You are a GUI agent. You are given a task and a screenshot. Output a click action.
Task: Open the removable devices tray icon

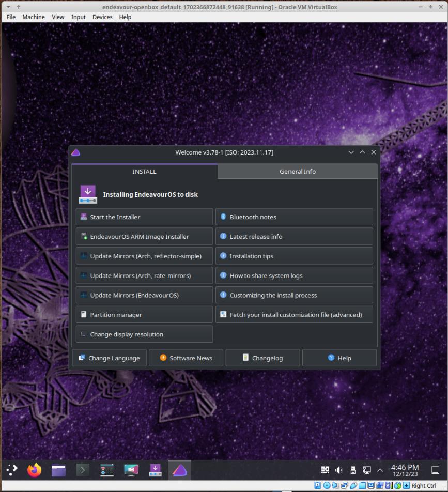click(353, 470)
